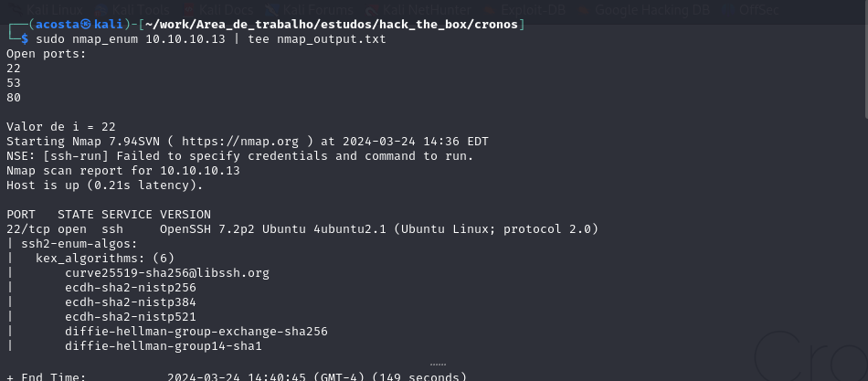Screen dimensions: 868x381
Task: Open the https://nmap.org link in output
Action: 240,142
